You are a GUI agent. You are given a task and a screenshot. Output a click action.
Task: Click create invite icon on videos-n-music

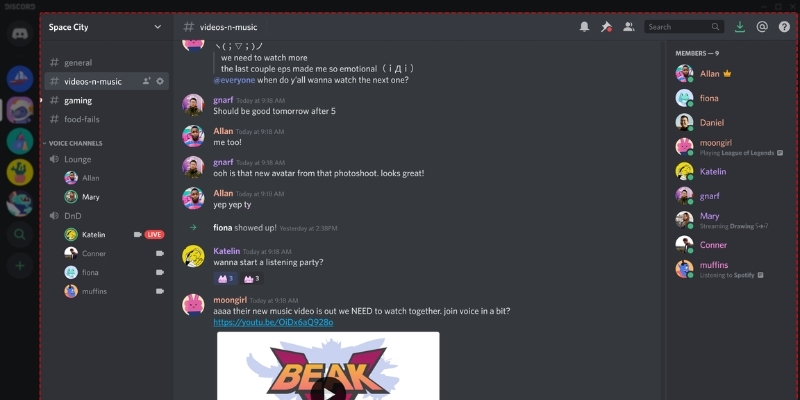(x=146, y=81)
